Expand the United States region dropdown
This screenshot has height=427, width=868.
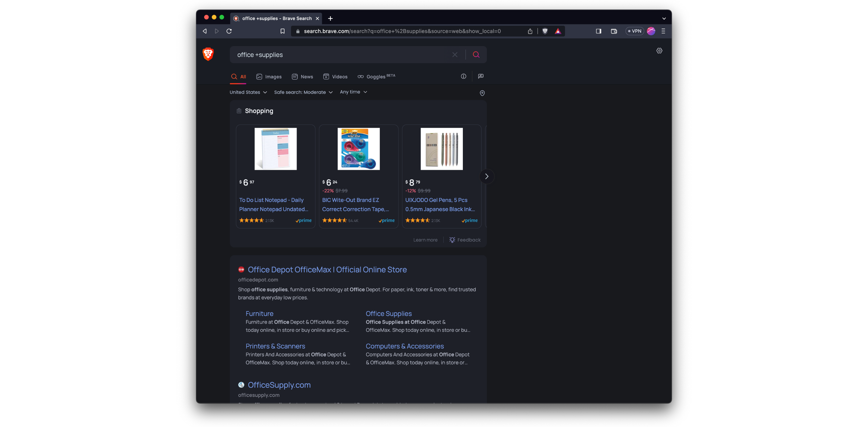click(248, 92)
